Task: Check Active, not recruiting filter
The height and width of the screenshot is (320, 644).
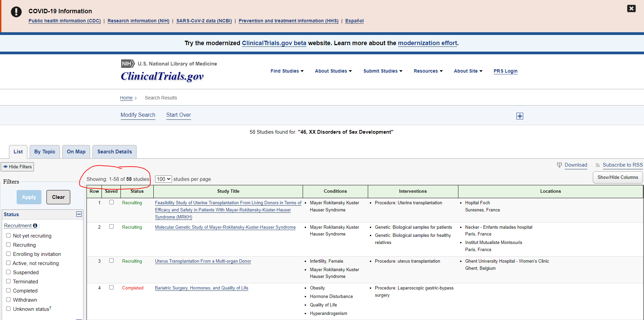Action: pos(8,263)
